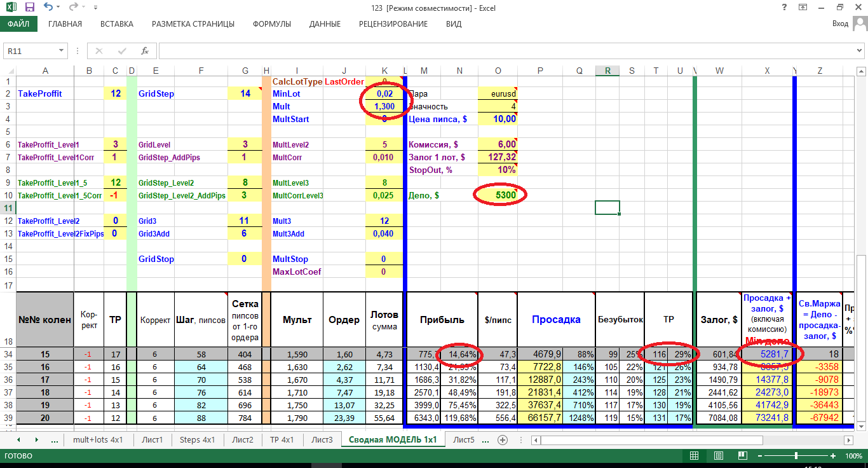Select the GridStep value cell 14
This screenshot has width=868, height=468.
click(x=245, y=93)
